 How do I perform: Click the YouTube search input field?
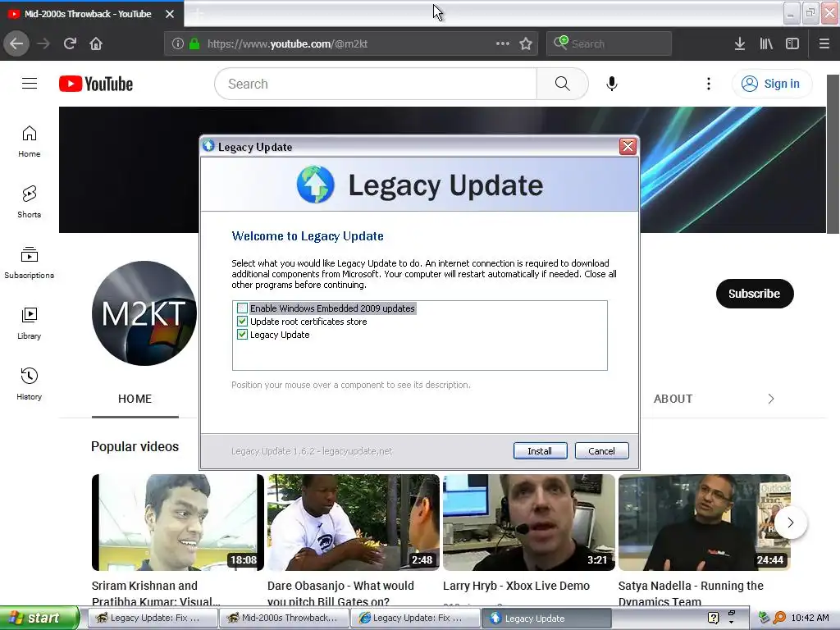(376, 84)
